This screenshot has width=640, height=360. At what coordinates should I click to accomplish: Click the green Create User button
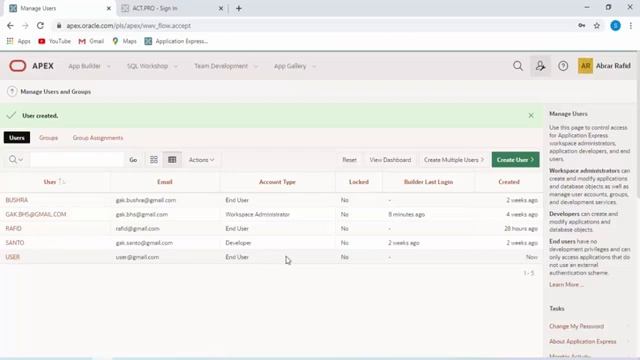tap(515, 160)
